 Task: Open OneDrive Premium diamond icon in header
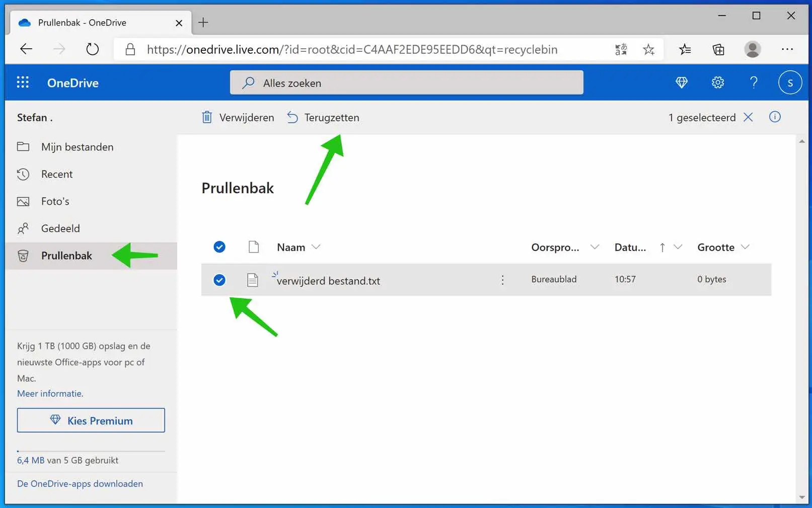(x=682, y=82)
